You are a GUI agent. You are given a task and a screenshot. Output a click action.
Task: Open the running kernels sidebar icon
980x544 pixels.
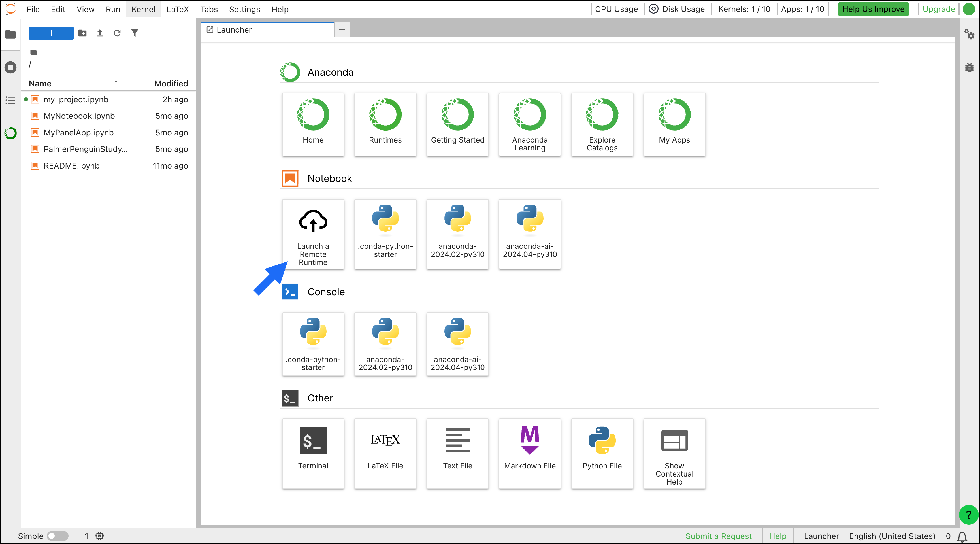pos(10,67)
